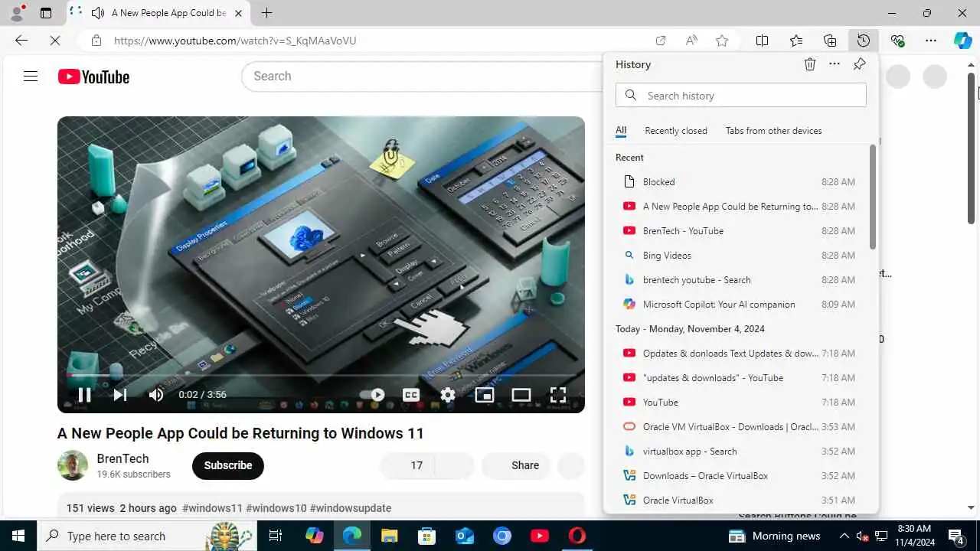This screenshot has height=551, width=980.
Task: Subscribe to BrenTech channel
Action: coord(228,465)
